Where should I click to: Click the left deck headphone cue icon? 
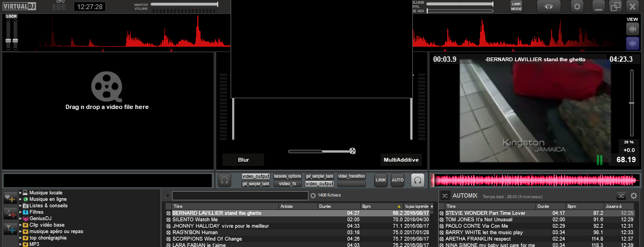point(225,180)
